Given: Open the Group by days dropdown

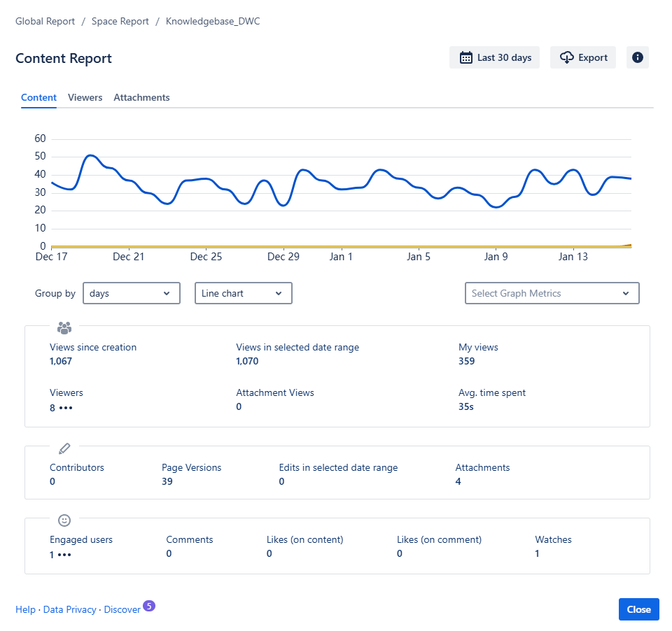Looking at the screenshot, I should (x=132, y=293).
